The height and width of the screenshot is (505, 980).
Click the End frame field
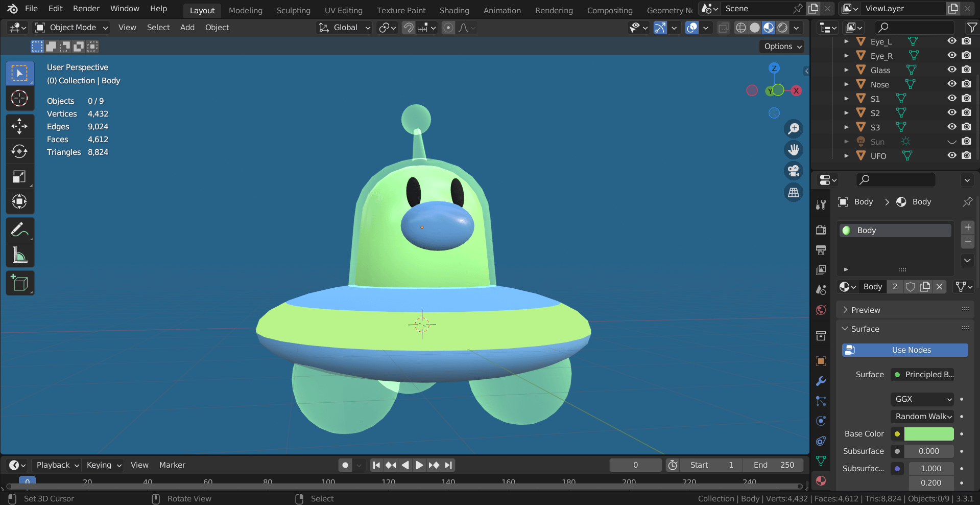click(774, 465)
